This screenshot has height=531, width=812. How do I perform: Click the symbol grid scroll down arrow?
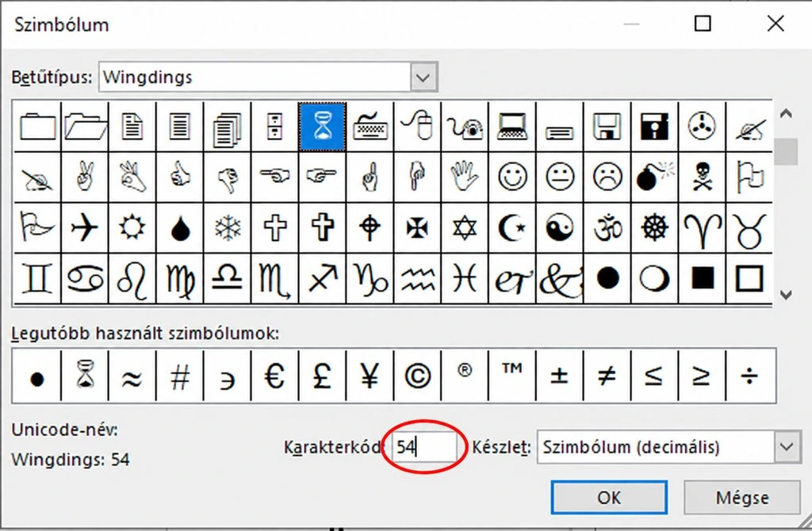[786, 295]
